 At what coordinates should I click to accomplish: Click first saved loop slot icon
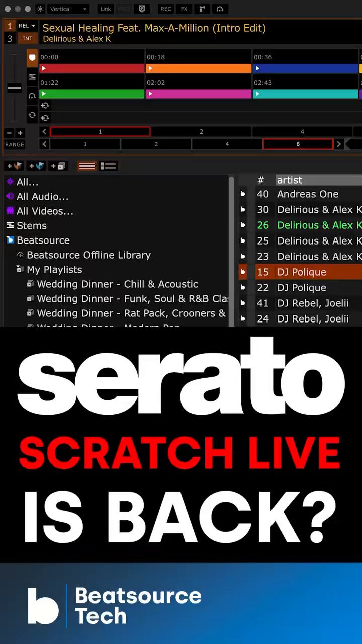pos(45,105)
